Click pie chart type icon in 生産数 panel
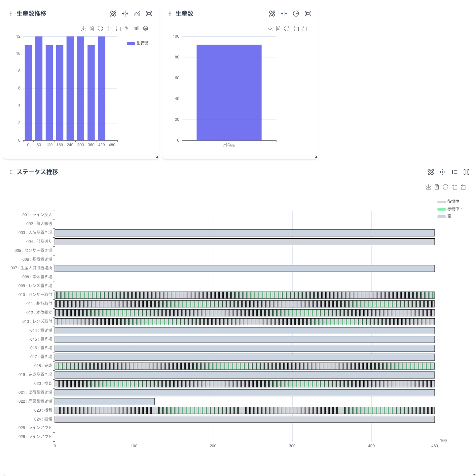This screenshot has width=476, height=476. click(x=296, y=14)
